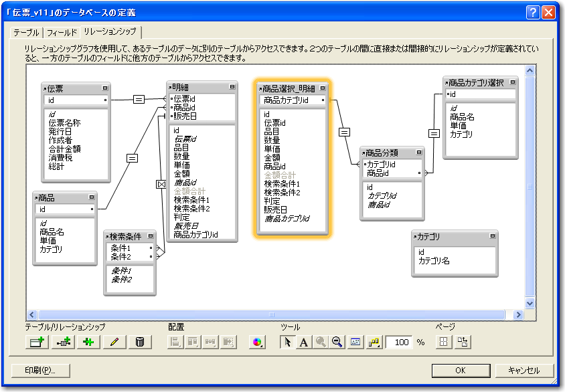Image resolution: width=565 pixels, height=392 pixels.
Task: Click the add table occurrence button
Action: click(x=36, y=342)
